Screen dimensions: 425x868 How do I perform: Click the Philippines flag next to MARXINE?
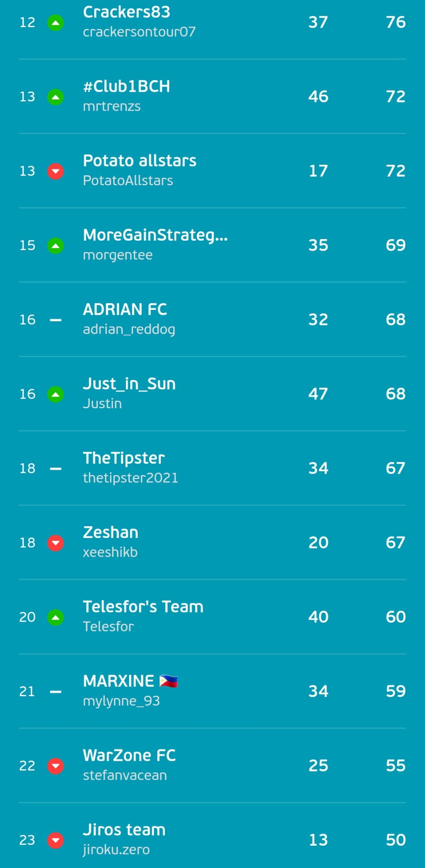coord(168,681)
